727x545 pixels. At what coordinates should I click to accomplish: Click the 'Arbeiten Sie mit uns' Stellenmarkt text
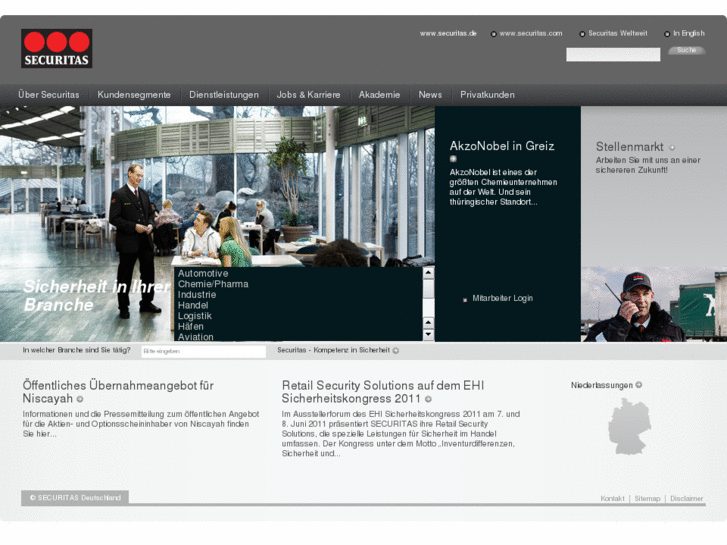click(x=648, y=165)
